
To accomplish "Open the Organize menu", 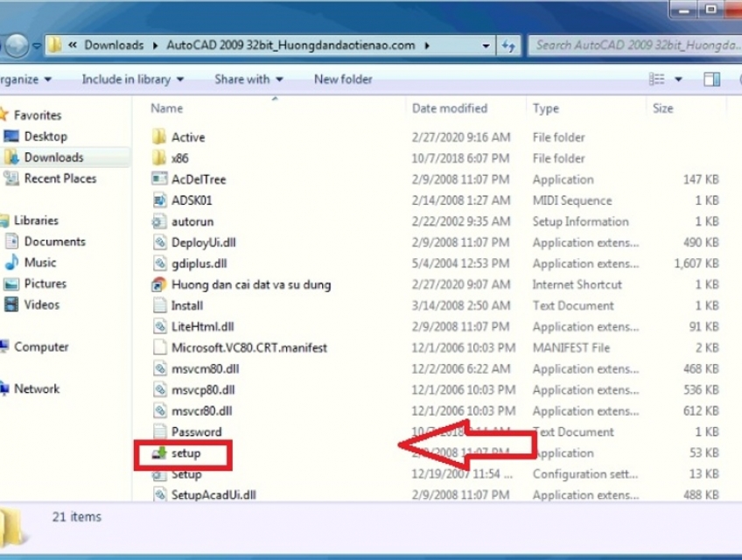I will coord(24,80).
